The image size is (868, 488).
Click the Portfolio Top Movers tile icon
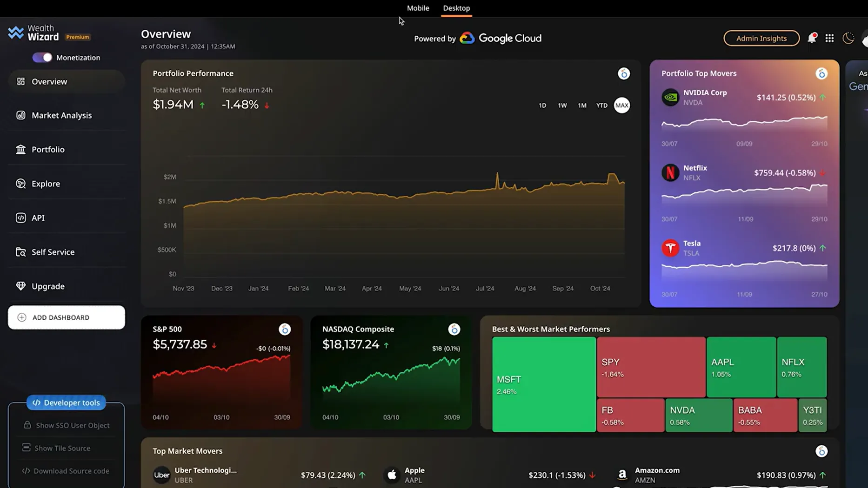tap(821, 73)
